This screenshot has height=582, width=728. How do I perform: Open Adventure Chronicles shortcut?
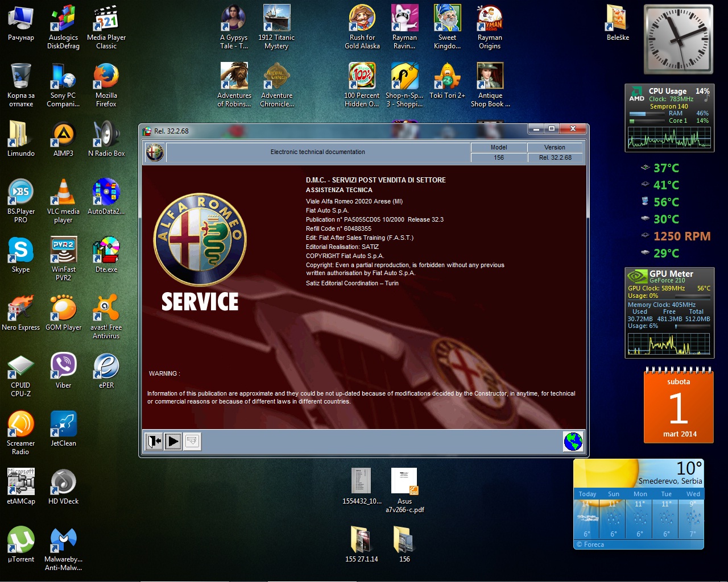click(x=277, y=85)
